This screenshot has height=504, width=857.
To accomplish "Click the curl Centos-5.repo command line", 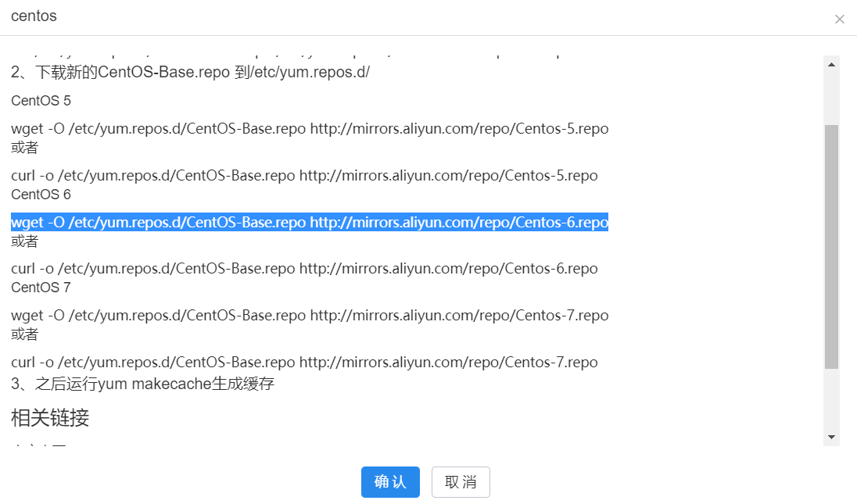I will (304, 176).
